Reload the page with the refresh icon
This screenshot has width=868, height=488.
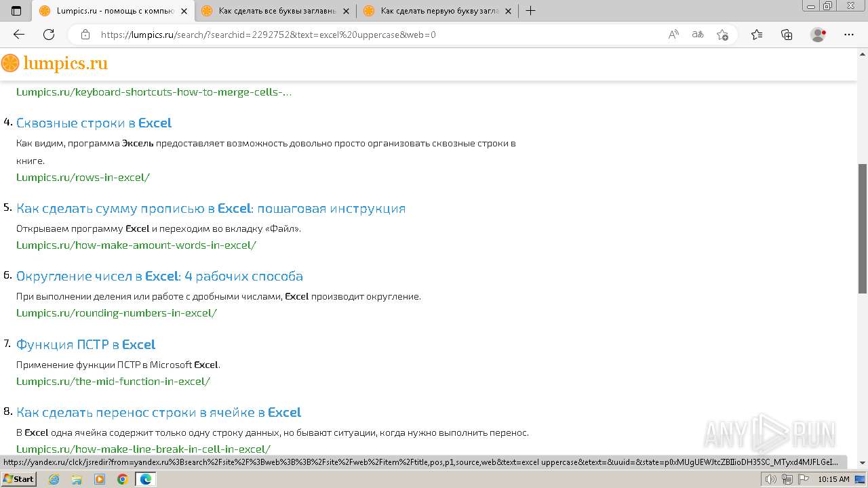tap(49, 35)
